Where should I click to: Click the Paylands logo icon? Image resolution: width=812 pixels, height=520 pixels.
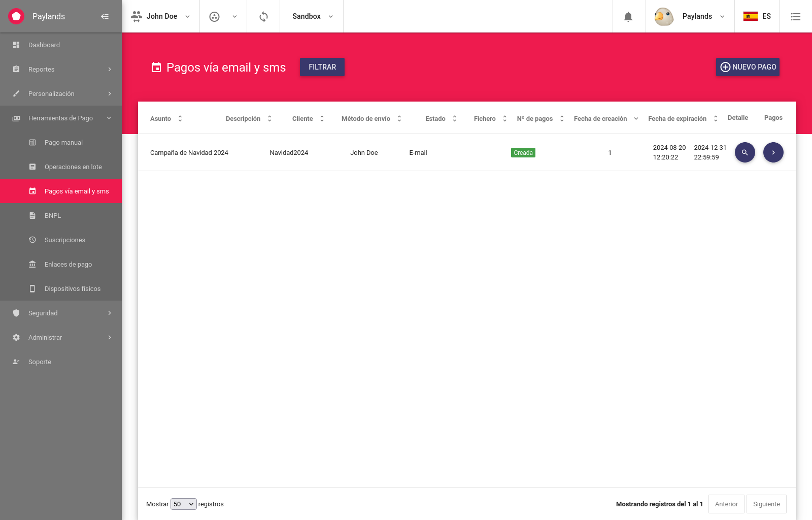click(x=16, y=16)
